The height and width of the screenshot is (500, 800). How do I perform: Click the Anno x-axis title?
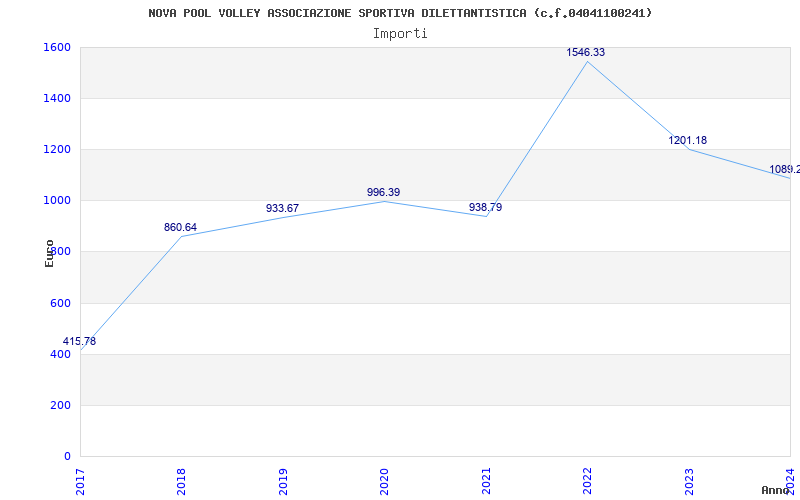click(774, 490)
